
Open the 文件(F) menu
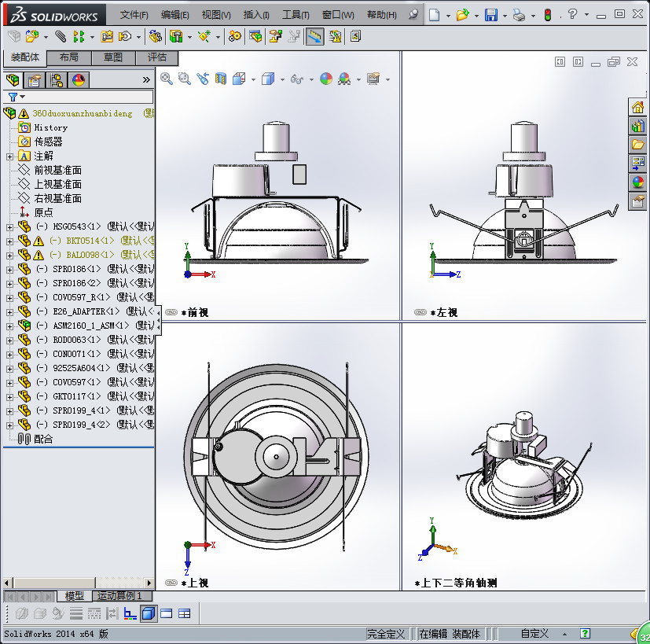coord(134,15)
